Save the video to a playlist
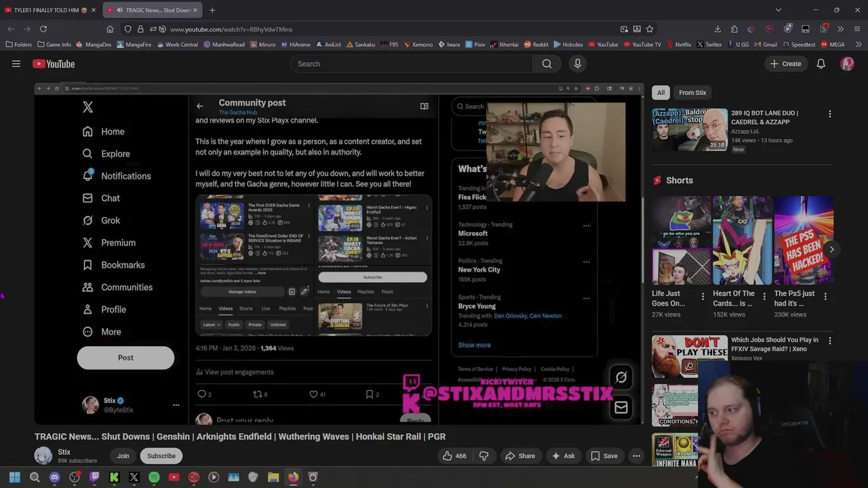This screenshot has width=868, height=488. coord(604,456)
